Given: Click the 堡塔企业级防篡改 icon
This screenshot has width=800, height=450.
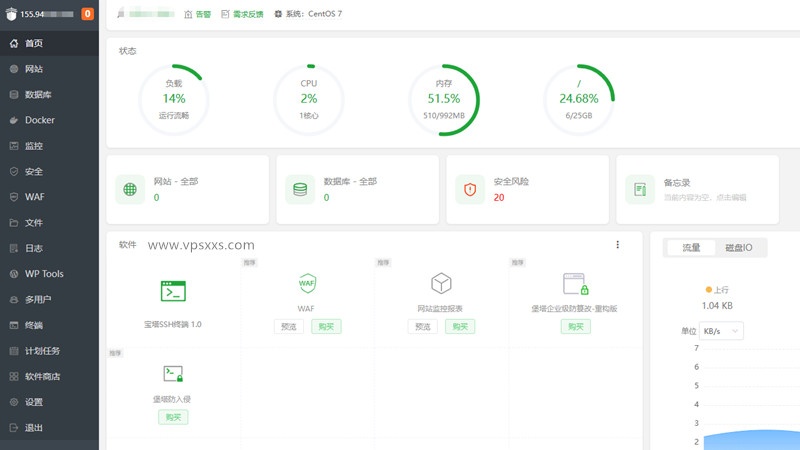Looking at the screenshot, I should [x=576, y=284].
